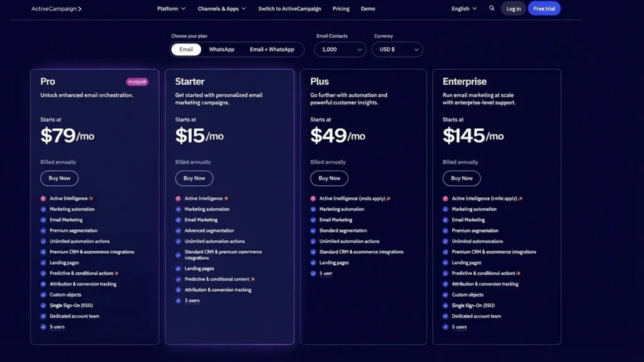Open the Email Contacts 1,000 dropdown
Viewport: 644px width, 362px height.
(x=340, y=49)
